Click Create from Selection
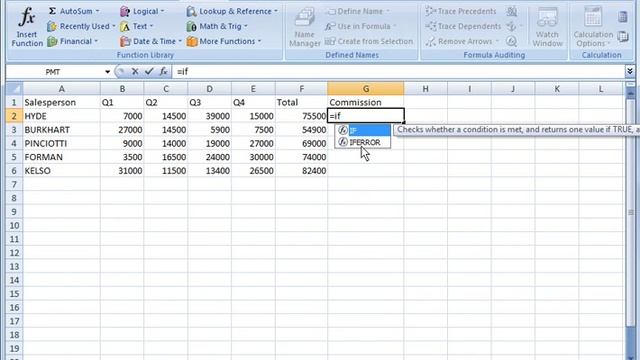The width and height of the screenshot is (640, 360). [x=369, y=41]
